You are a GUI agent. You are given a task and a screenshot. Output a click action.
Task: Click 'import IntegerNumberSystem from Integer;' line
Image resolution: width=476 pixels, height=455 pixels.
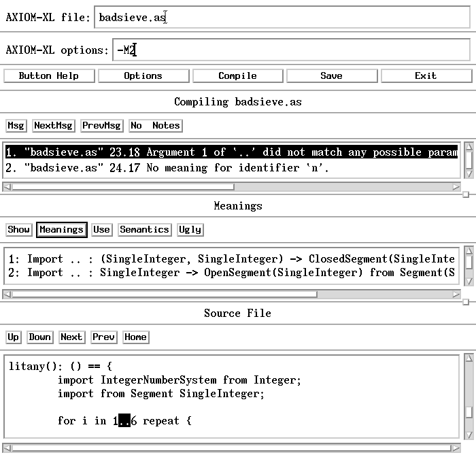coord(180,380)
